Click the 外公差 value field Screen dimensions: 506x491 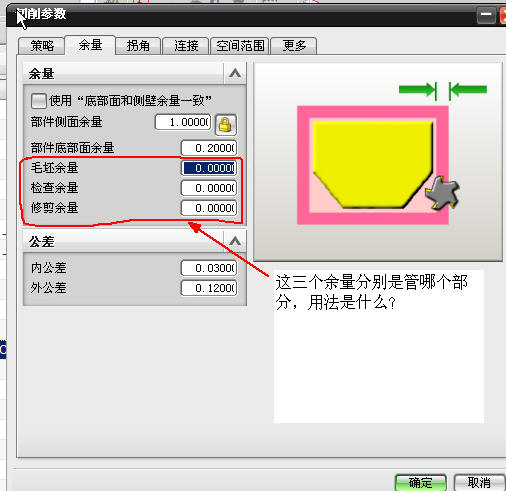coord(209,288)
